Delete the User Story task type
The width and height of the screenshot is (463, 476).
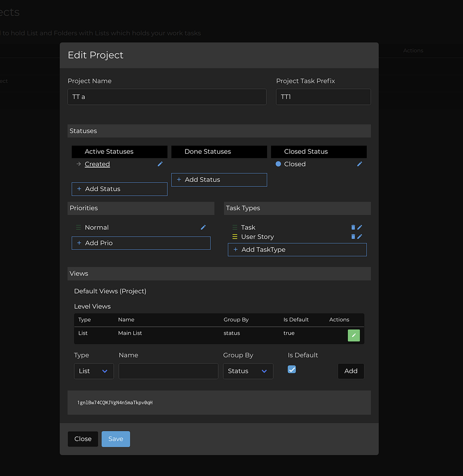pyautogui.click(x=353, y=237)
